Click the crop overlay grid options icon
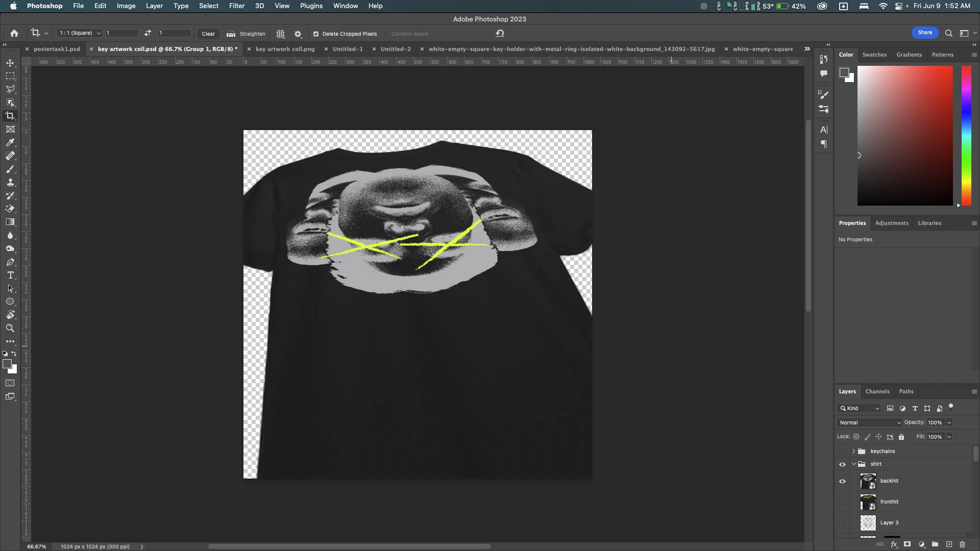980x551 pixels. pos(281,34)
